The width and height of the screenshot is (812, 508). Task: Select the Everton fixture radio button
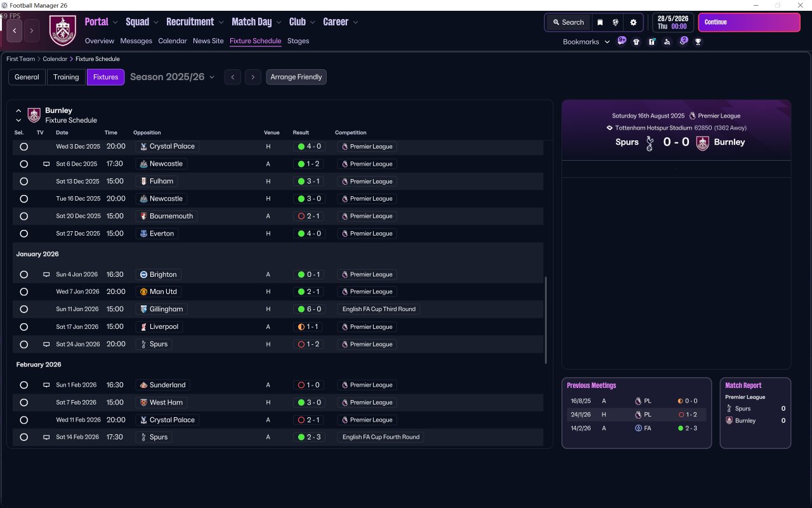[24, 234]
